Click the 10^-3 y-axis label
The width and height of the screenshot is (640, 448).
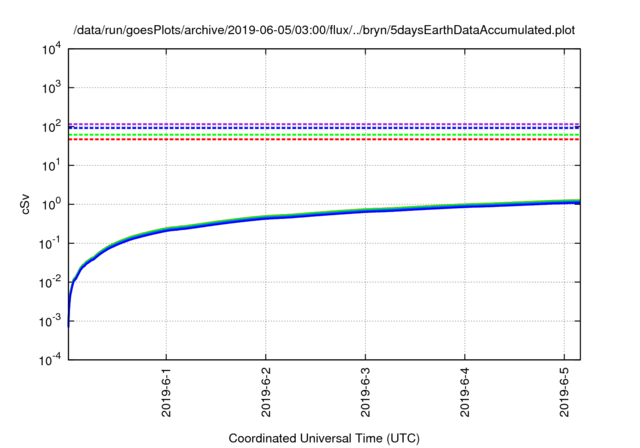(50, 321)
